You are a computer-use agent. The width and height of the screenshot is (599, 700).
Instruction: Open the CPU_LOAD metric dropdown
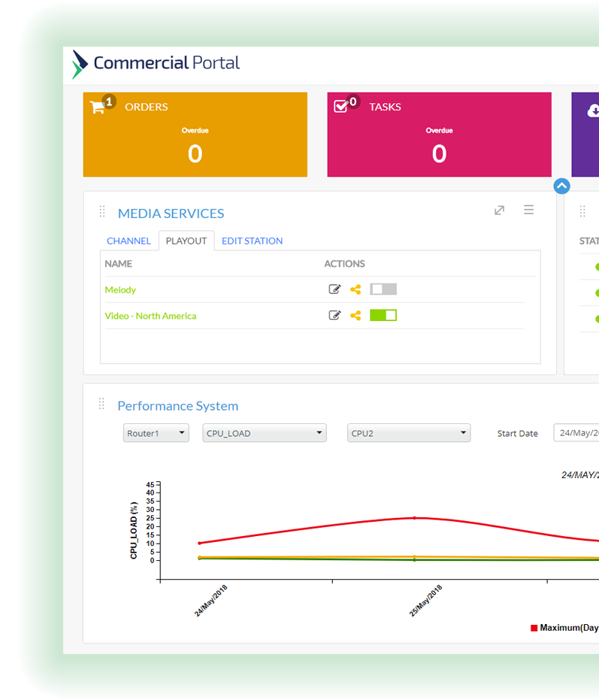click(x=265, y=433)
